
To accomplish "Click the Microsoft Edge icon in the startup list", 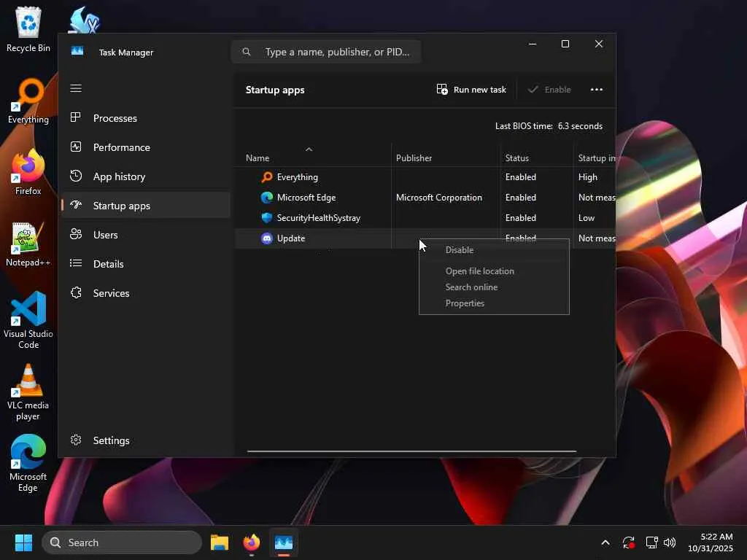I will tap(267, 198).
